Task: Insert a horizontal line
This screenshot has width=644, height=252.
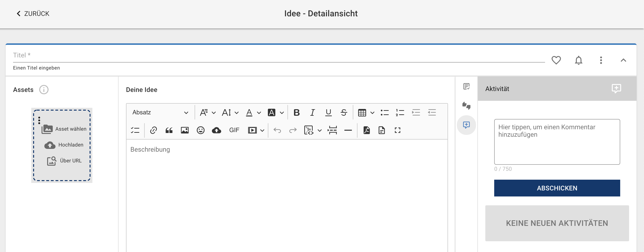Action: [x=348, y=130]
